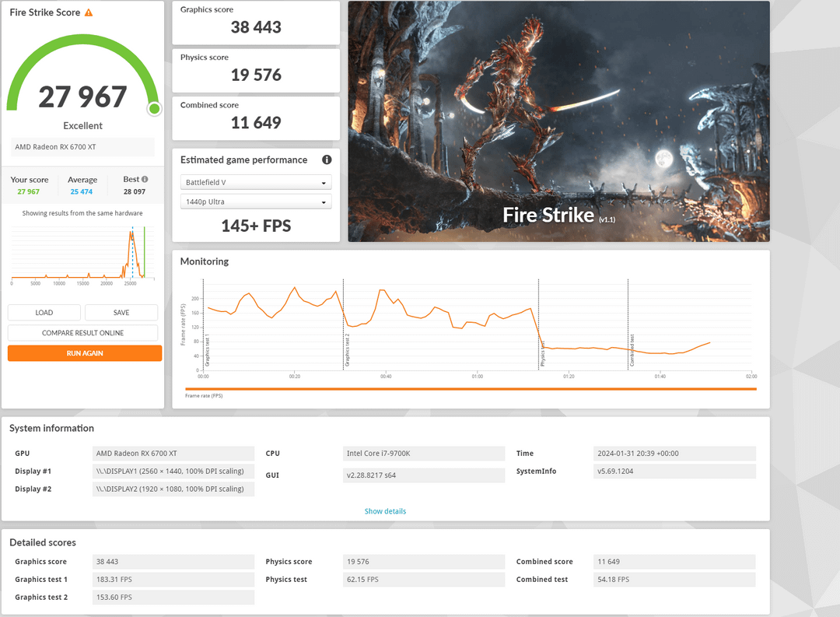Click the Excellent rating label
This screenshot has width=840, height=617.
pos(82,126)
